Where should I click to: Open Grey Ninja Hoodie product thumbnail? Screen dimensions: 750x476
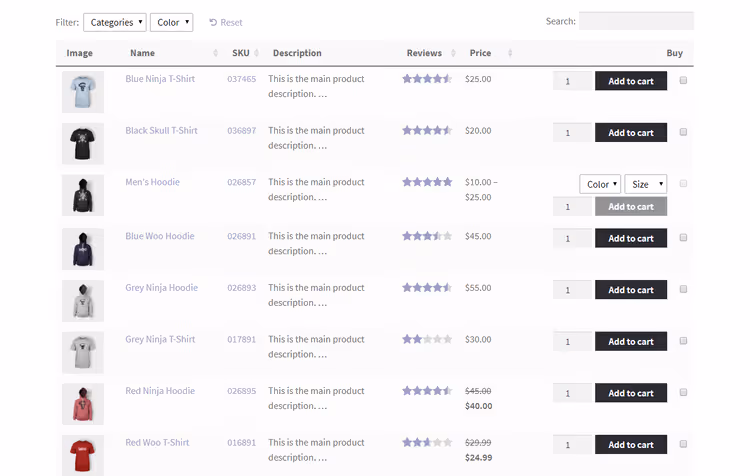coord(83,301)
